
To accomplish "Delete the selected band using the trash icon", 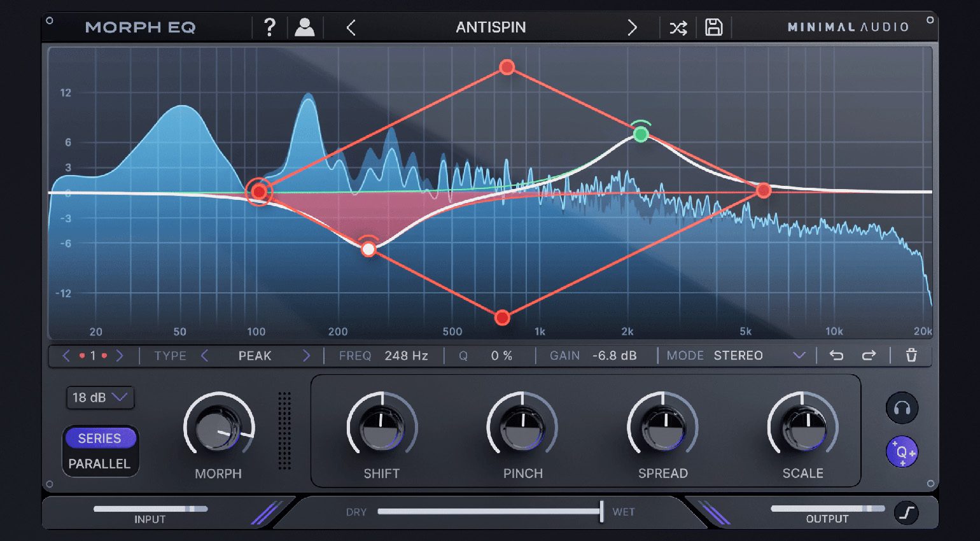I will tap(911, 355).
